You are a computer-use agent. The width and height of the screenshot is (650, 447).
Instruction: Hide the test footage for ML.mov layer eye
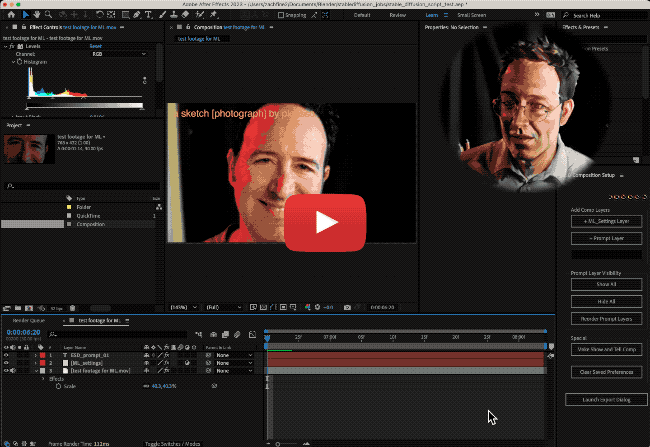6,371
